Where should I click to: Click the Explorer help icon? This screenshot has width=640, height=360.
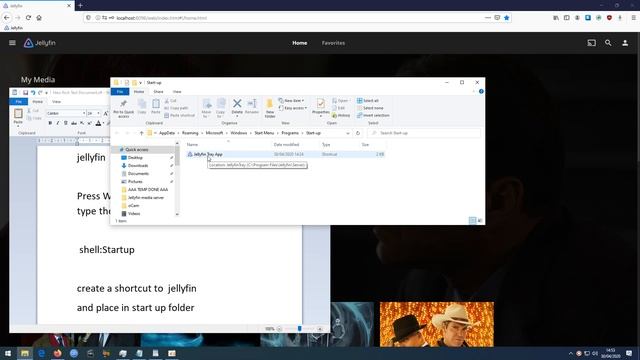(481, 91)
